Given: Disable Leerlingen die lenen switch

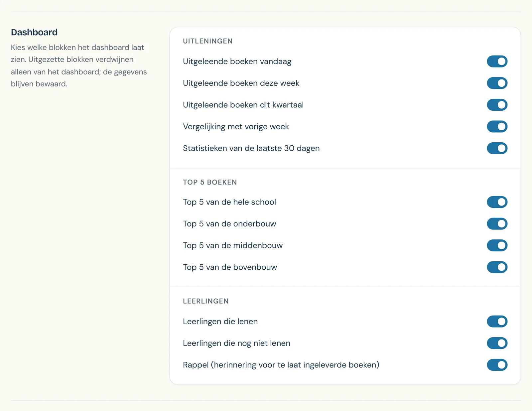Looking at the screenshot, I should point(497,322).
